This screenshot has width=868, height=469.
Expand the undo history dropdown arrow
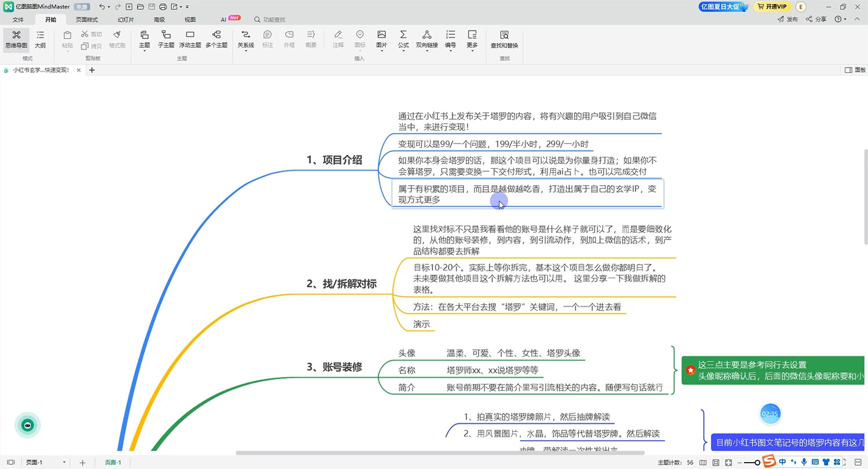coord(109,6)
